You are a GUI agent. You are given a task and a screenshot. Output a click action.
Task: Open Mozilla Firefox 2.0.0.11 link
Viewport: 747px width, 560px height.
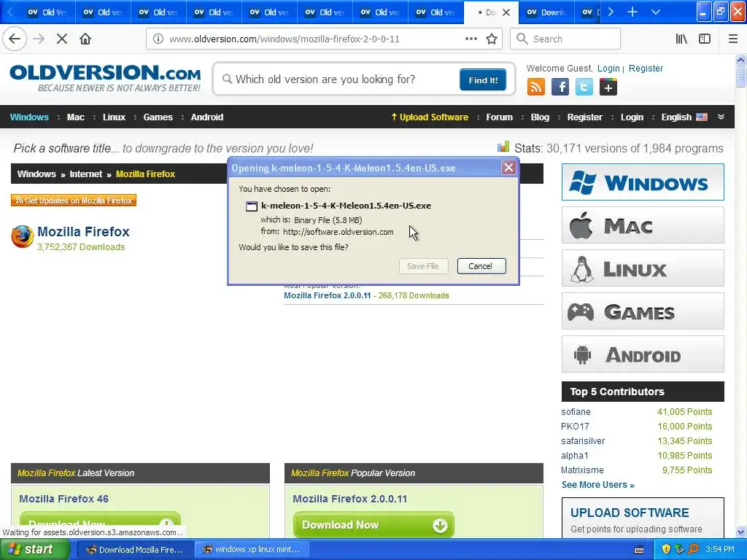click(328, 295)
